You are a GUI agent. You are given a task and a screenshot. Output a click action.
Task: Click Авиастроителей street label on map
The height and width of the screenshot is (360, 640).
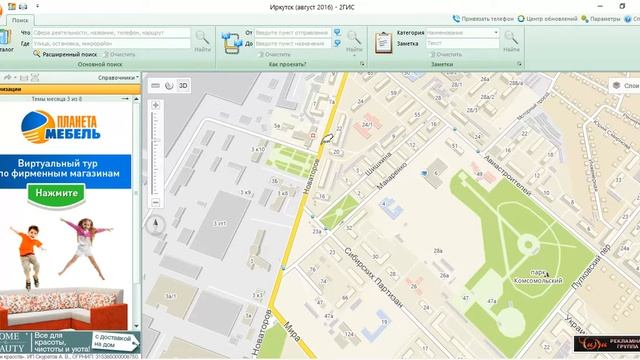tap(507, 175)
